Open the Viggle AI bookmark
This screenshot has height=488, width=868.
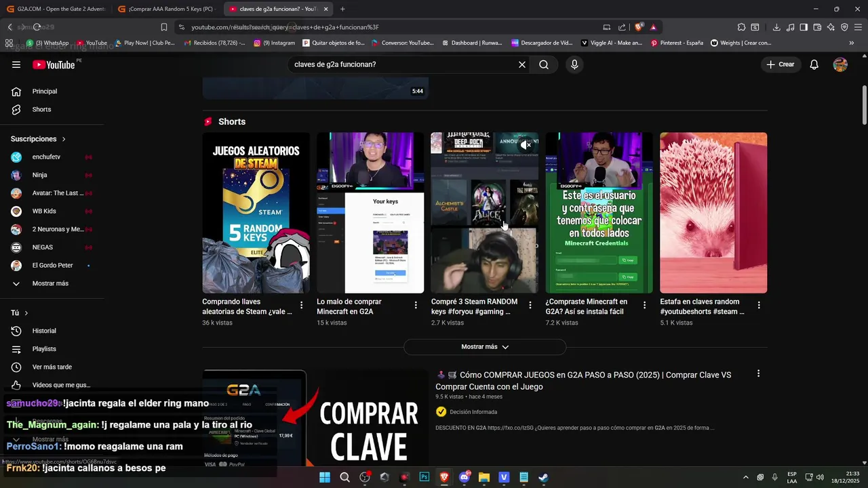click(x=610, y=43)
